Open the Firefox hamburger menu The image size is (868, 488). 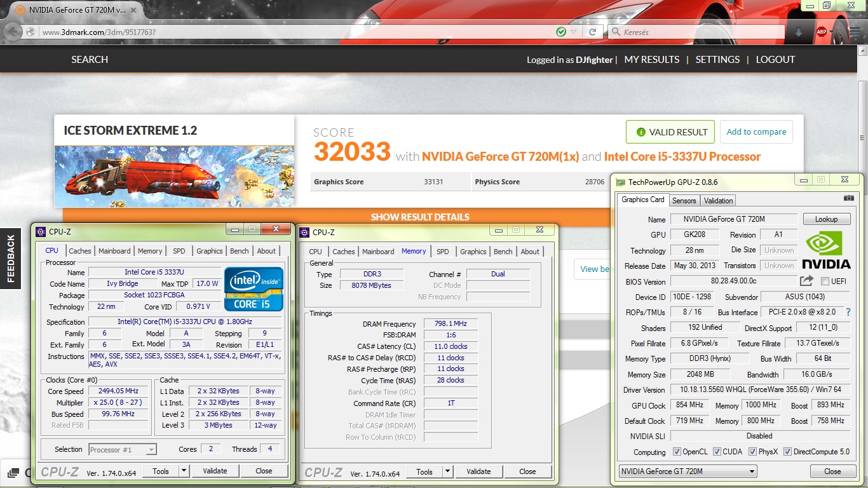(x=853, y=32)
